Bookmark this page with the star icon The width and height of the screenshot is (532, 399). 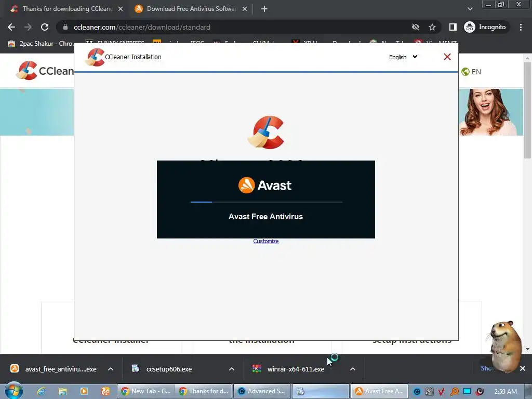click(432, 27)
